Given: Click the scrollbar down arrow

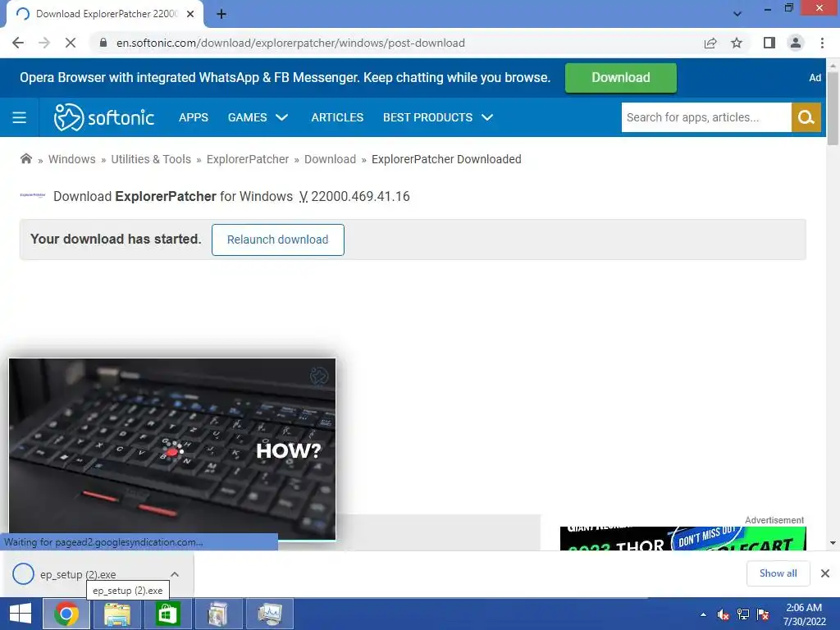Looking at the screenshot, I should click(833, 543).
